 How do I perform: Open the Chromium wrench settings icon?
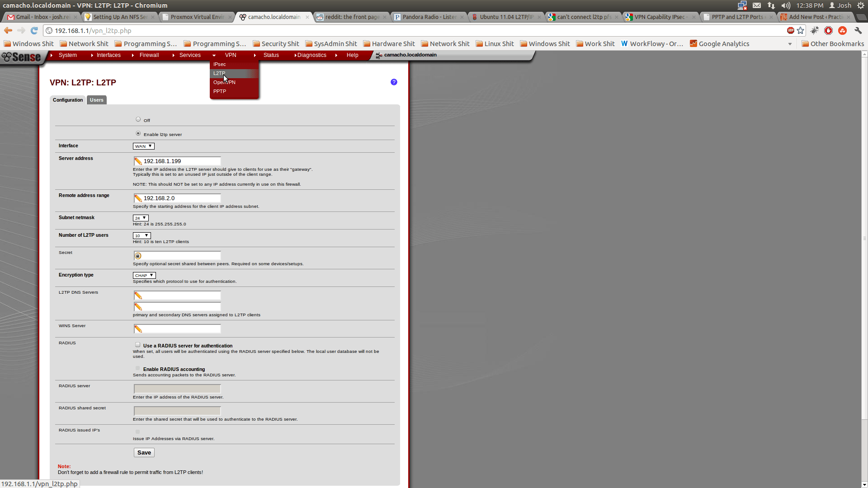tap(858, 30)
